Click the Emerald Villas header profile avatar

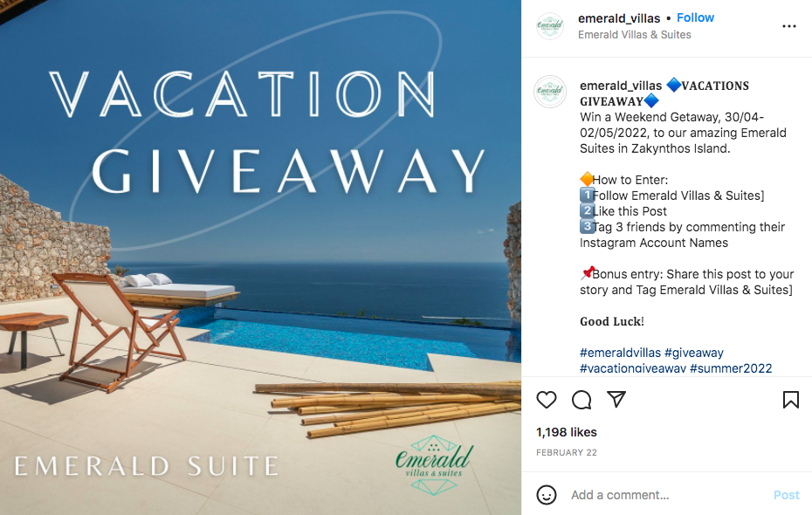550,26
